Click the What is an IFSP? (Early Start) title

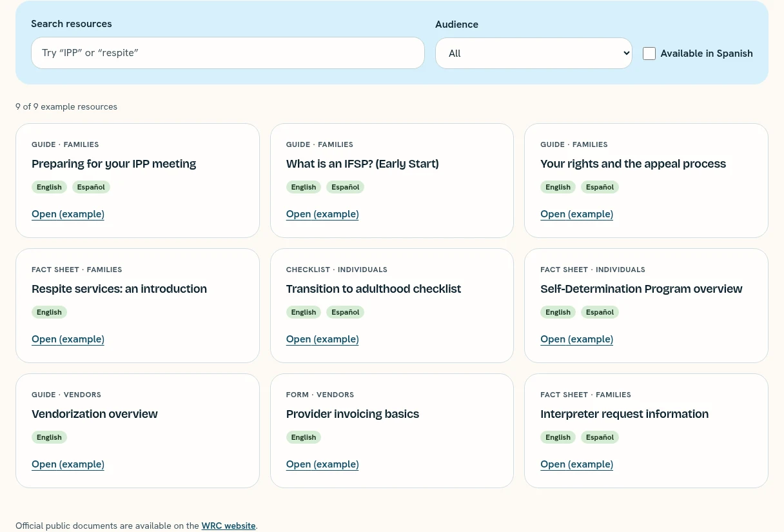pos(362,164)
